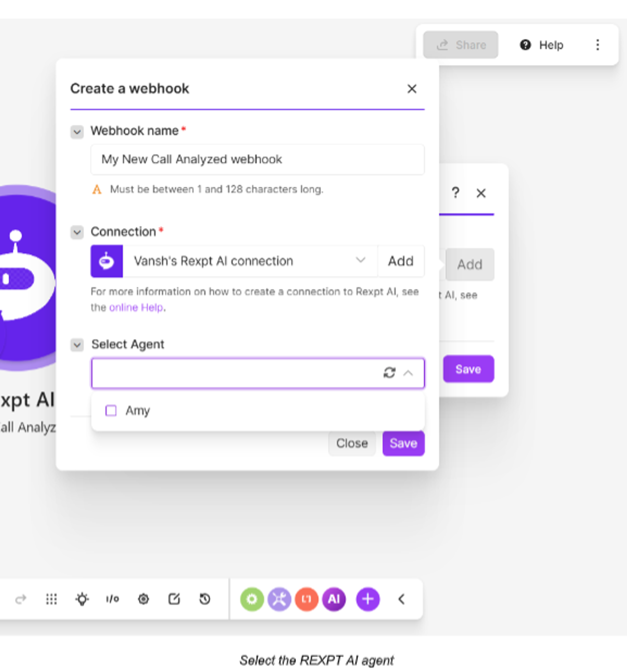Close the background module panel
Image resolution: width=627 pixels, height=672 pixels.
click(x=481, y=193)
